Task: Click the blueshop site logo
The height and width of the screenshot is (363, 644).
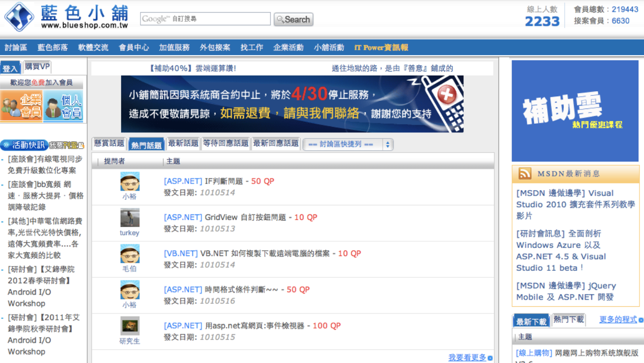Action: (66, 17)
